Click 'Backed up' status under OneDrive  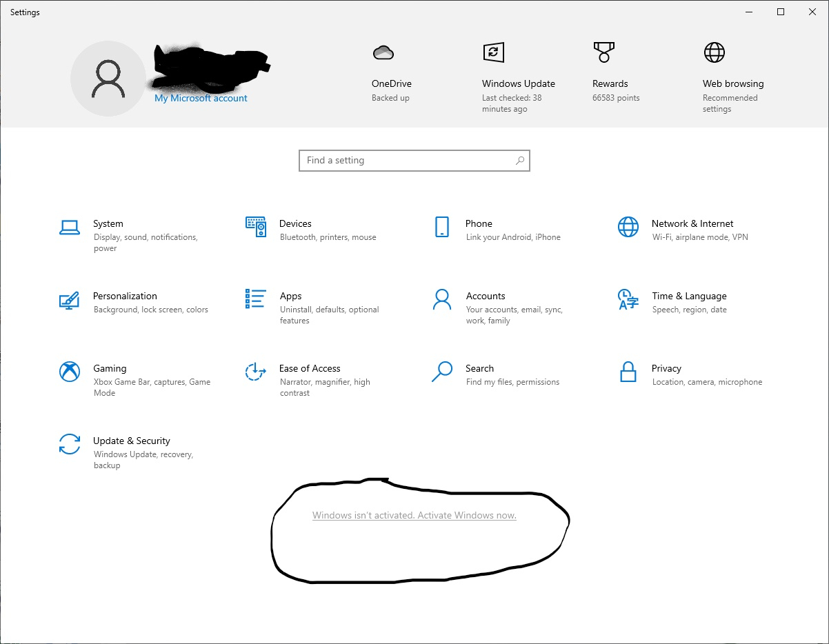[390, 98]
